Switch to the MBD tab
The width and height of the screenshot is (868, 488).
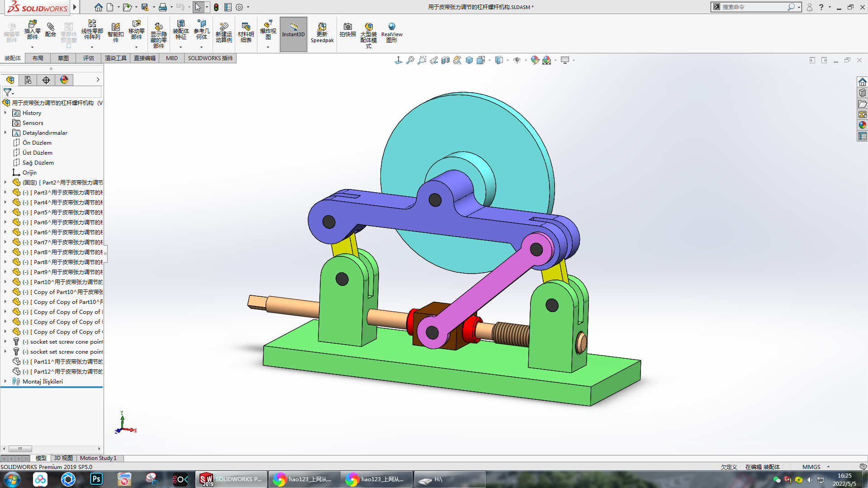coord(171,58)
